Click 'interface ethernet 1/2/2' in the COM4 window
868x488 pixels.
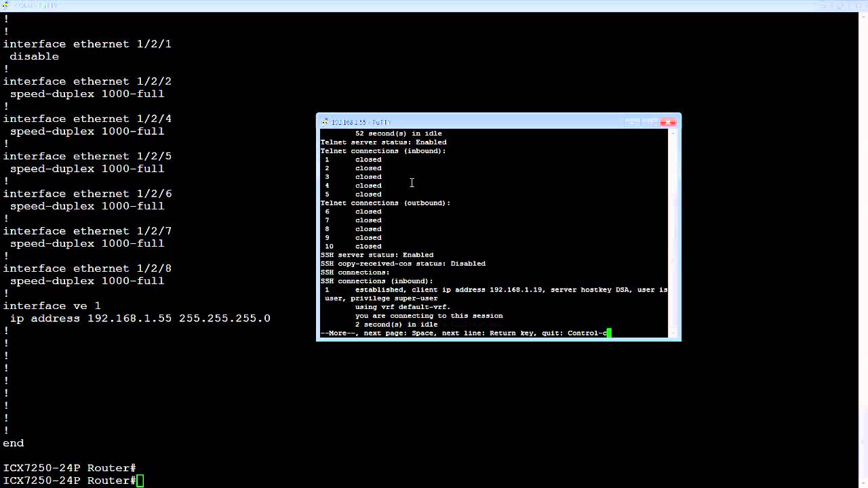pos(87,81)
